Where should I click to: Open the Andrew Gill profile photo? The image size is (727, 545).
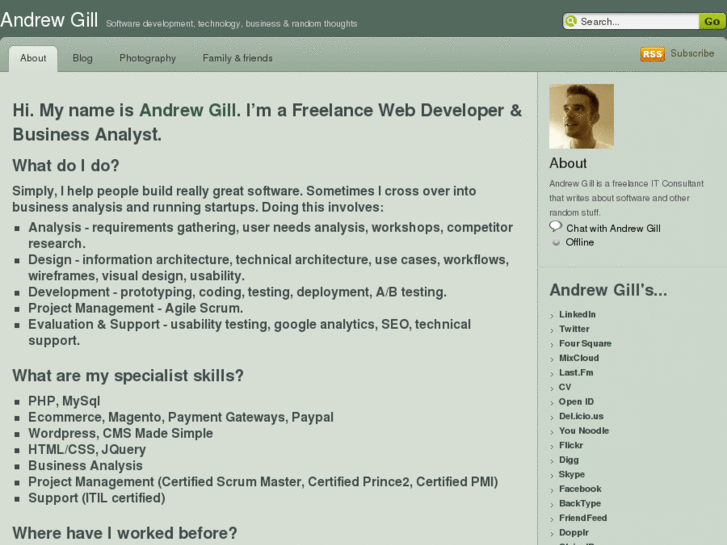click(x=581, y=116)
